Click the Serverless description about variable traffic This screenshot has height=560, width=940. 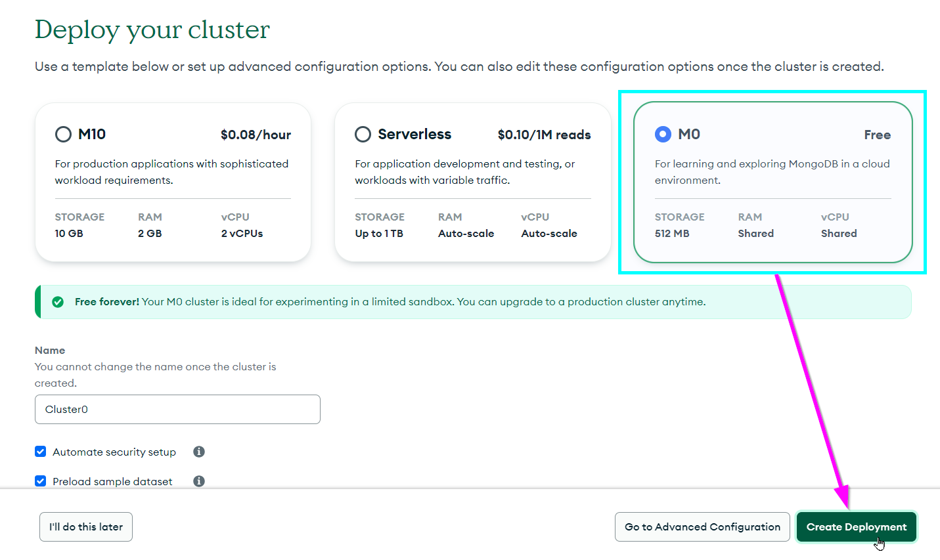point(465,172)
